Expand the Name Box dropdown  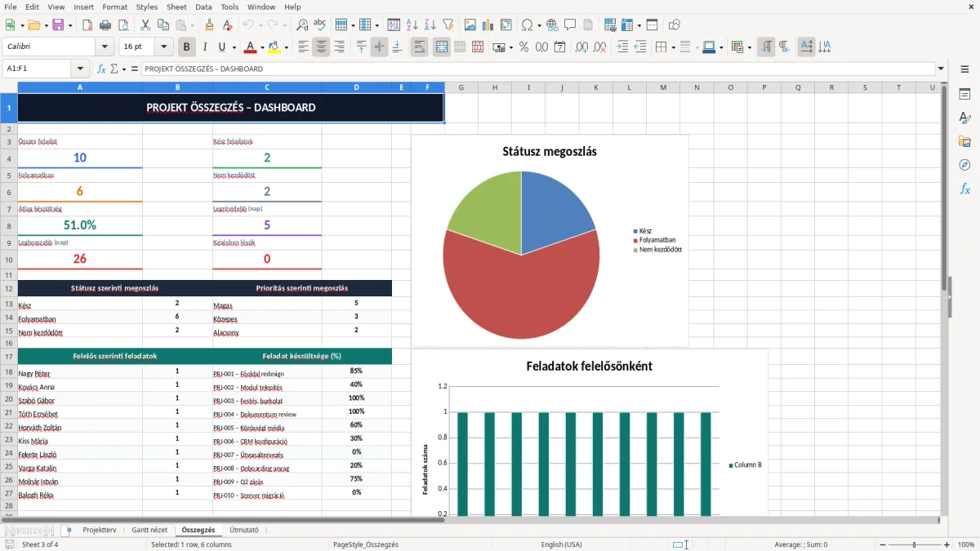[x=80, y=69]
